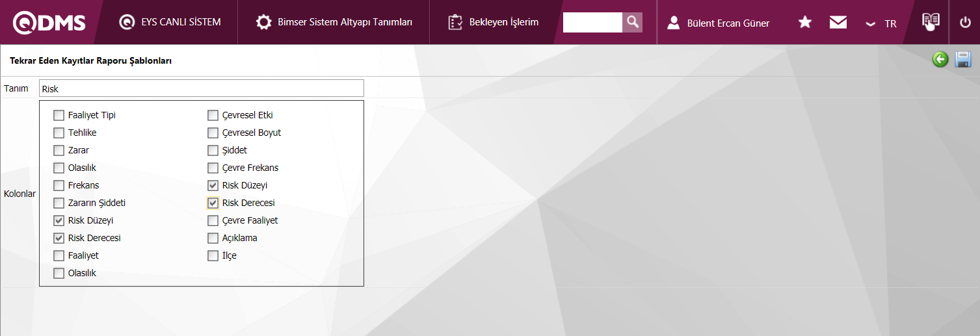Screen dimensions: 980x336
Task: Click the top search input field
Action: [592, 22]
